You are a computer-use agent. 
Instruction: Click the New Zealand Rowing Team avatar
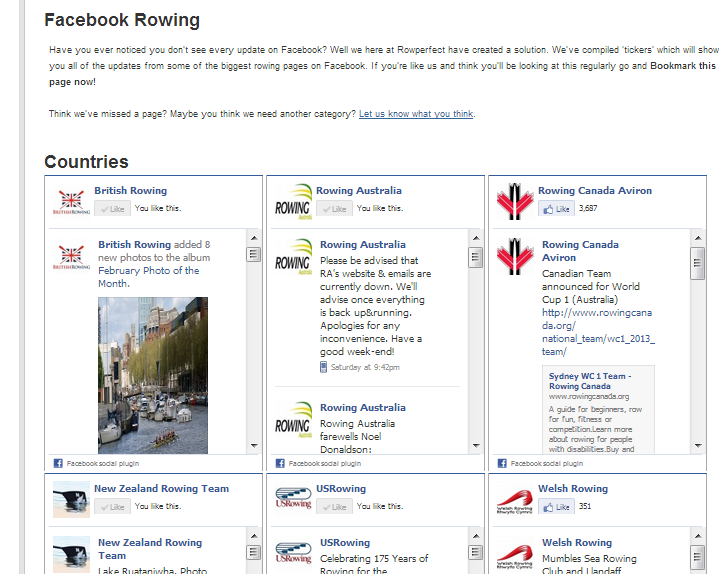coord(72,497)
